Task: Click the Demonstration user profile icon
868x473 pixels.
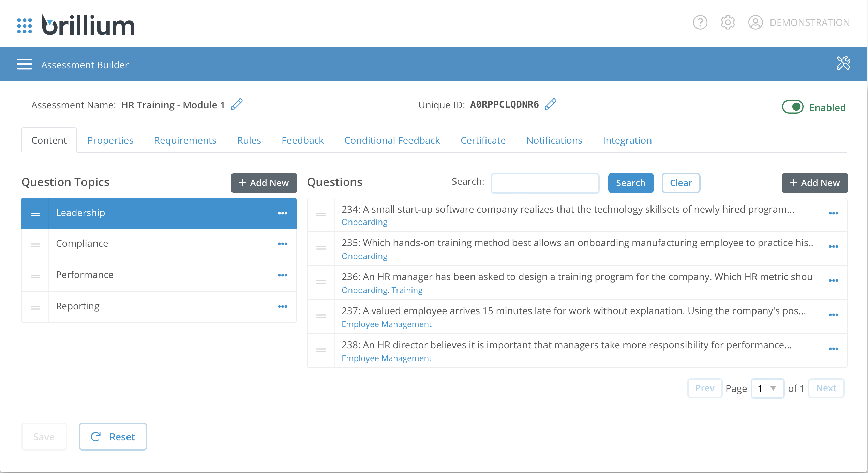Action: point(755,23)
